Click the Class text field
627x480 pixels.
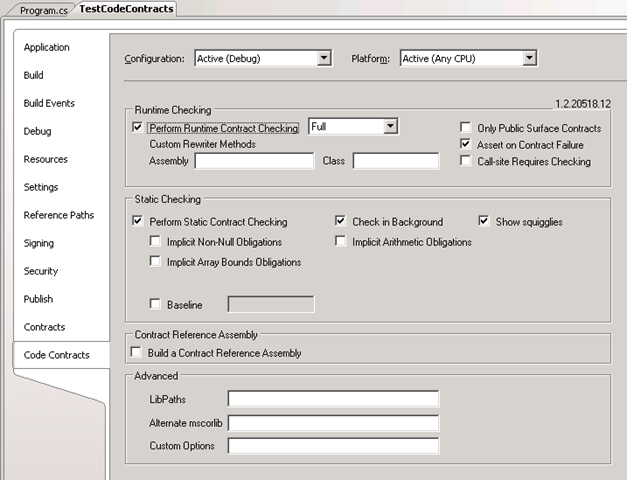[x=396, y=161]
